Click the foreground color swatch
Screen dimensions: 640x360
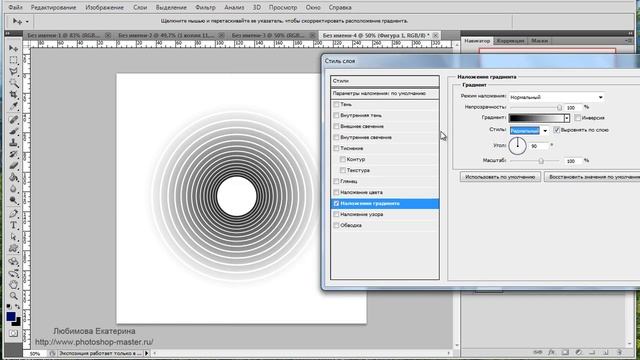[11, 316]
